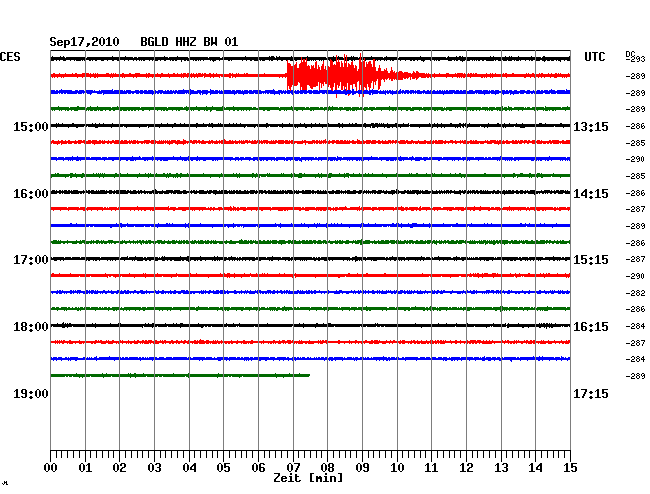
Task: Select the 07 minute tick label
Action: 293,467
